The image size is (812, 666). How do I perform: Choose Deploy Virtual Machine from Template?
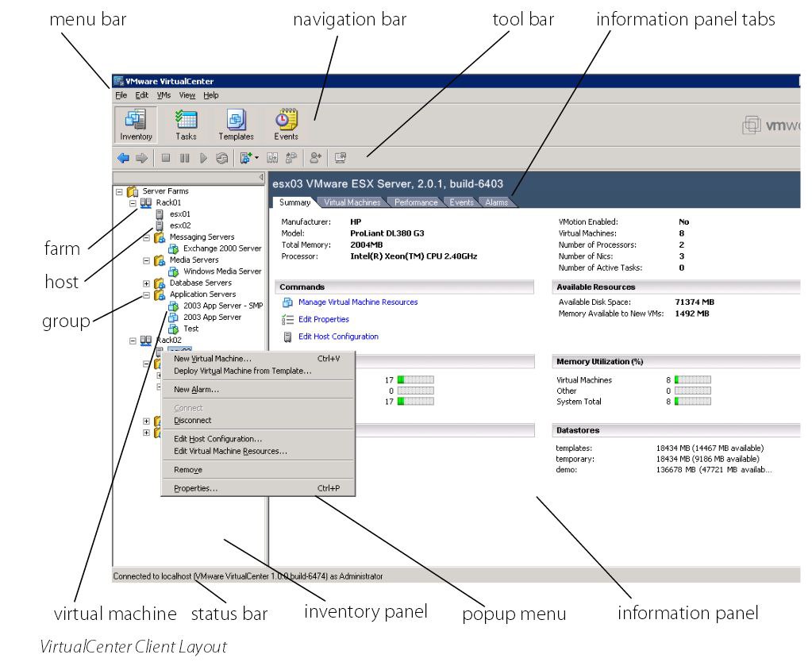257,371
